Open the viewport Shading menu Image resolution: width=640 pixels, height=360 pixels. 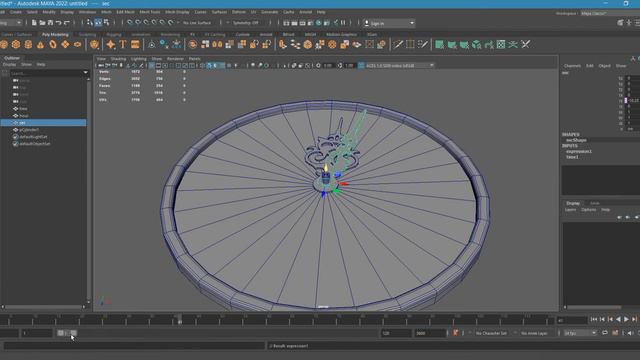point(118,59)
